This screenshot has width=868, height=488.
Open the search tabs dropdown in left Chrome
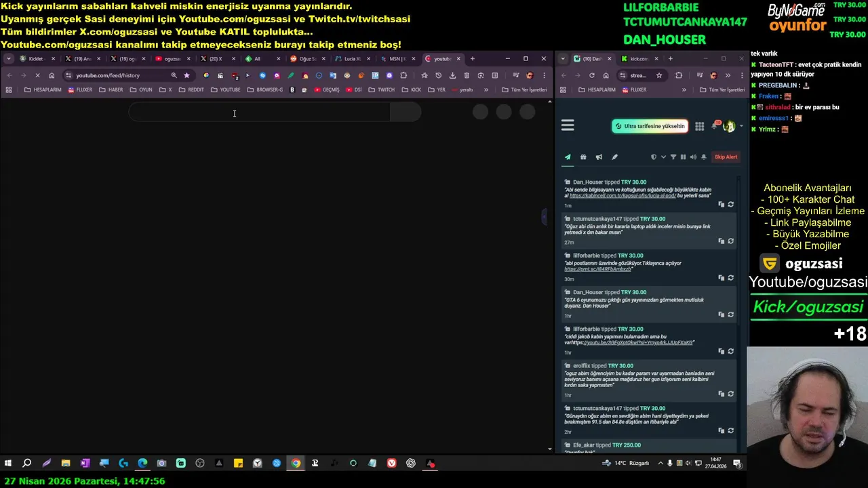(x=8, y=59)
